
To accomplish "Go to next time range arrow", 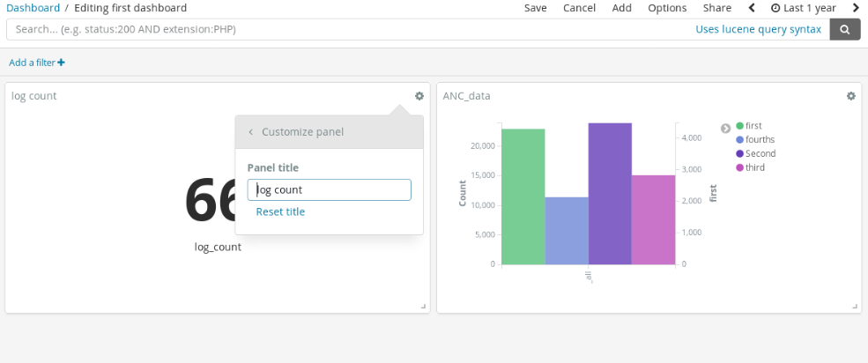I will tap(855, 8).
